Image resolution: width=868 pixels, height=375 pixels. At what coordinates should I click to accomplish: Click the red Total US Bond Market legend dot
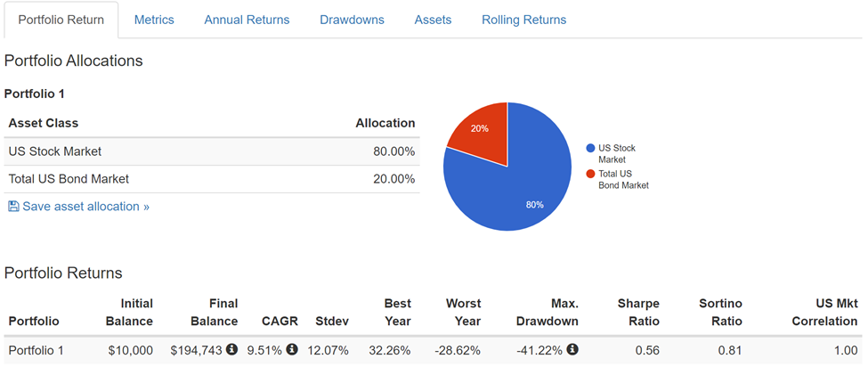click(590, 174)
